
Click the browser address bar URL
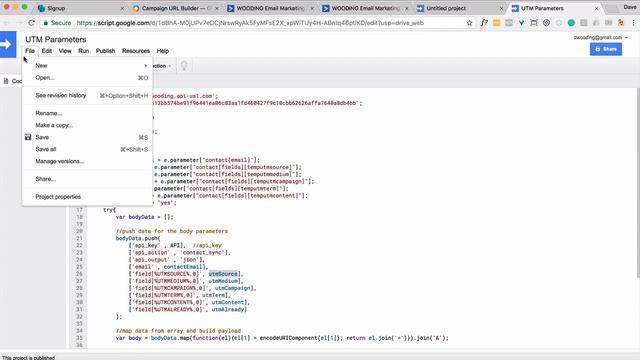click(250, 23)
